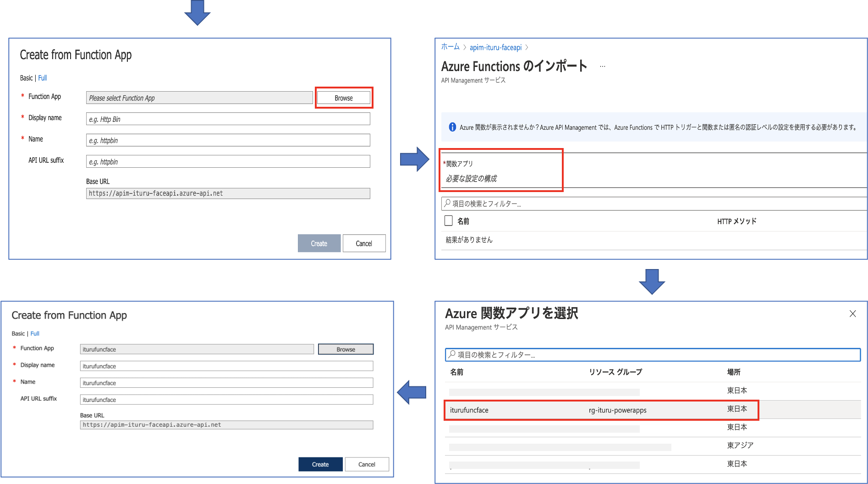Click the 結果がありません text row
Viewport: 868px width, 484px height.
pyautogui.click(x=469, y=240)
